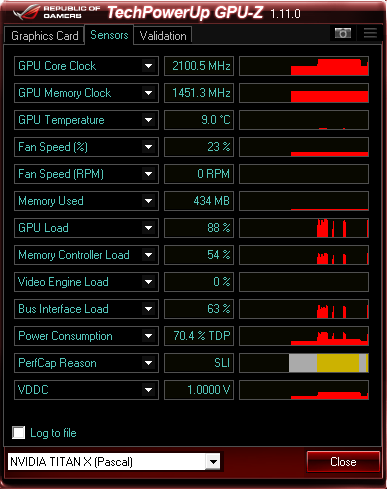Open the GPU Core Clock dropdown
This screenshot has height=489, width=387.
tap(148, 66)
